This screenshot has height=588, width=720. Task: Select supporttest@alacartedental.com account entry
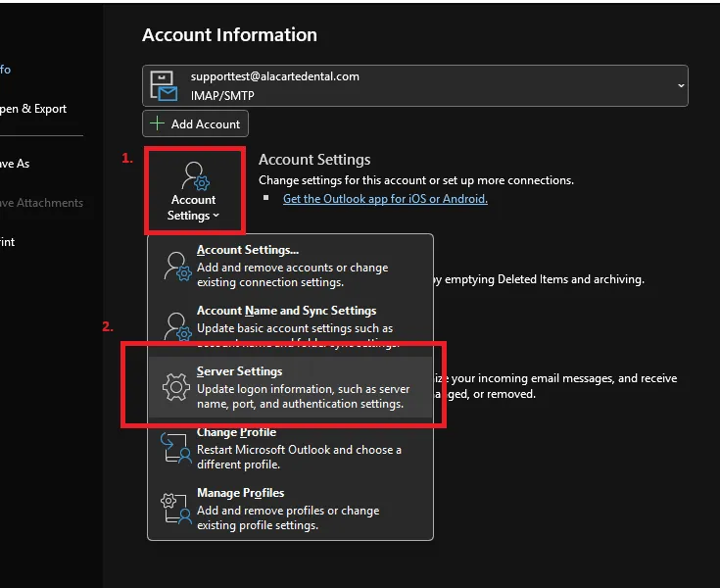click(415, 86)
